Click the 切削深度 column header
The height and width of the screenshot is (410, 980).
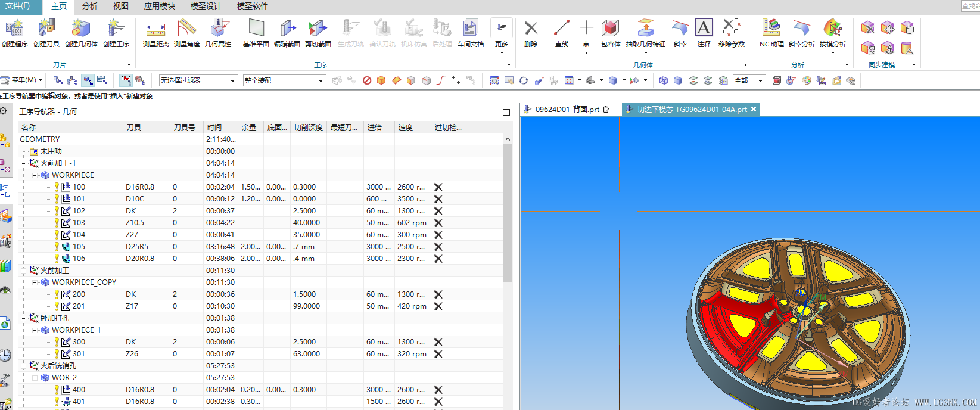(x=309, y=127)
